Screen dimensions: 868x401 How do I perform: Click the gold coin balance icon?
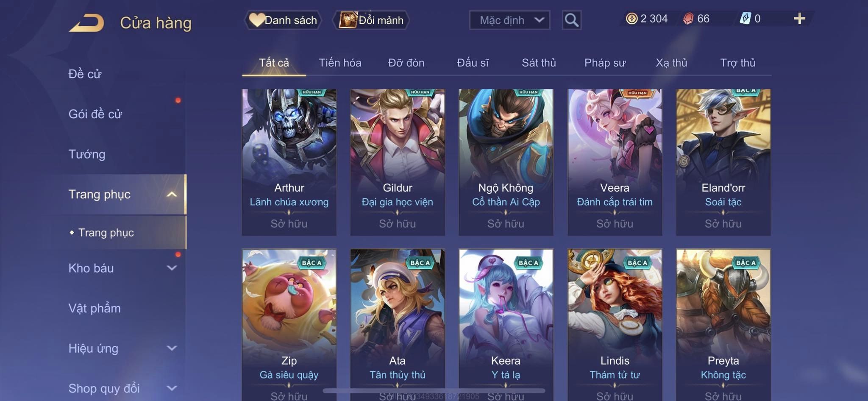[x=632, y=19]
